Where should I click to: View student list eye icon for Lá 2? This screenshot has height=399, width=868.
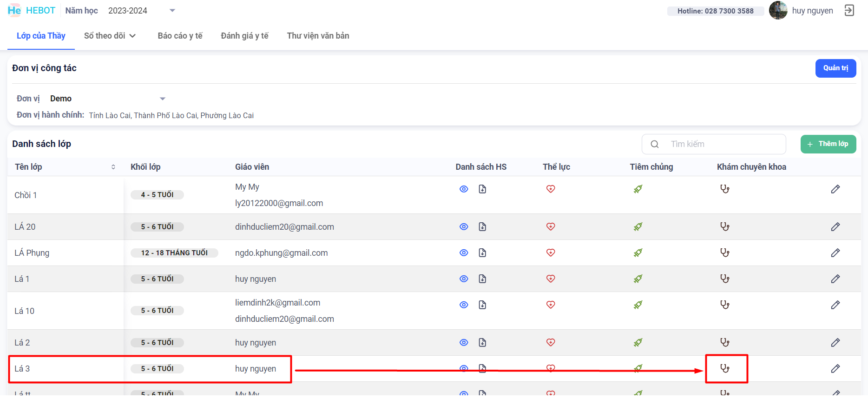(464, 342)
